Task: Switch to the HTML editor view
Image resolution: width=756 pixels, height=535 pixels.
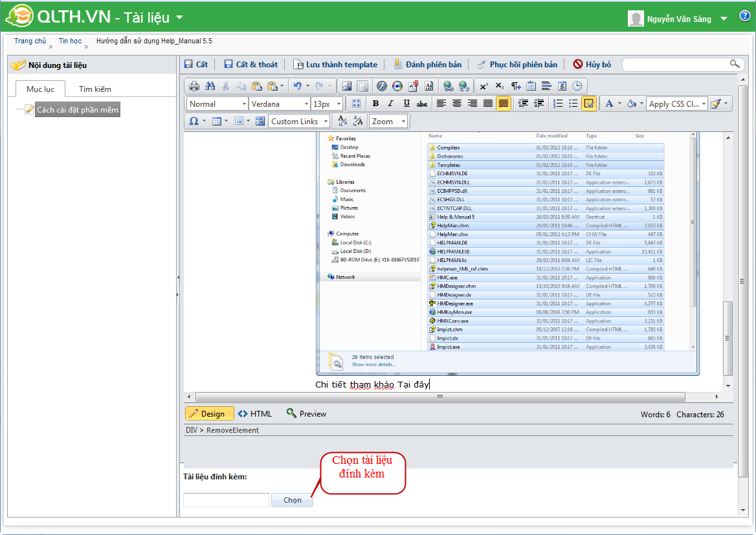Action: 255,414
